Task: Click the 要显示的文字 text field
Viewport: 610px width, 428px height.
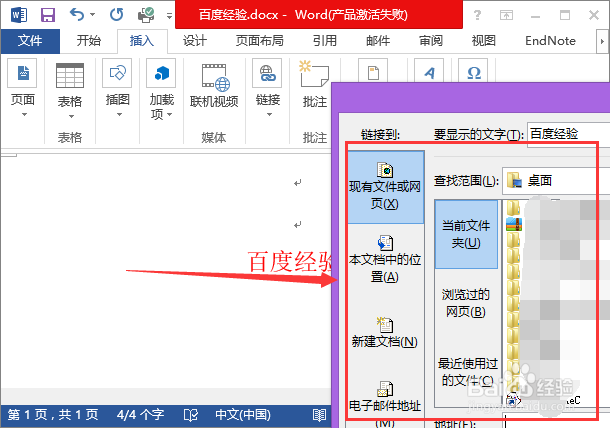Action: pos(568,134)
